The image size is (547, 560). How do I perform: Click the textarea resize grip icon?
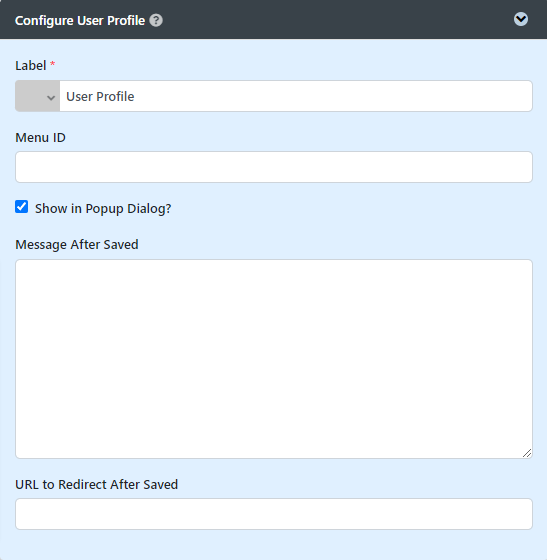527,453
